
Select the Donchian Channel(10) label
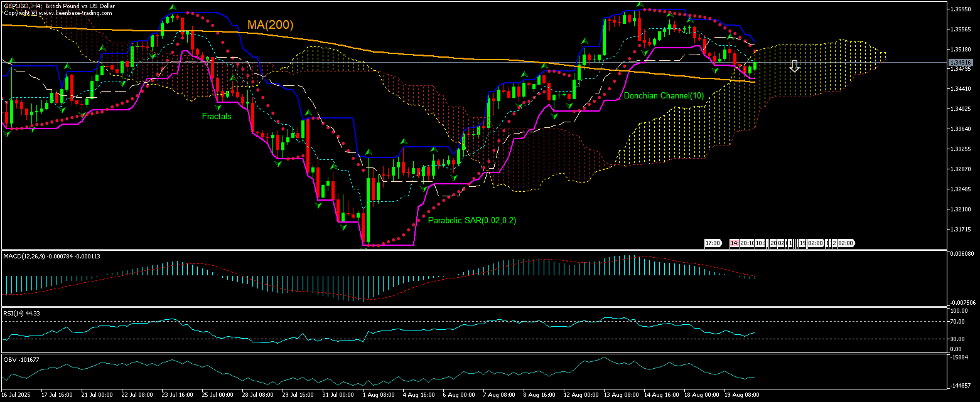pos(664,95)
